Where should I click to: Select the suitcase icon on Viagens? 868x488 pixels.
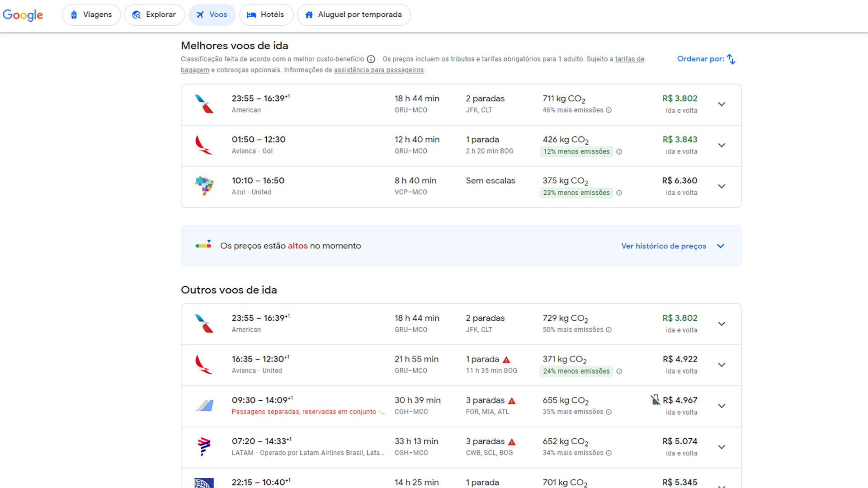(74, 14)
